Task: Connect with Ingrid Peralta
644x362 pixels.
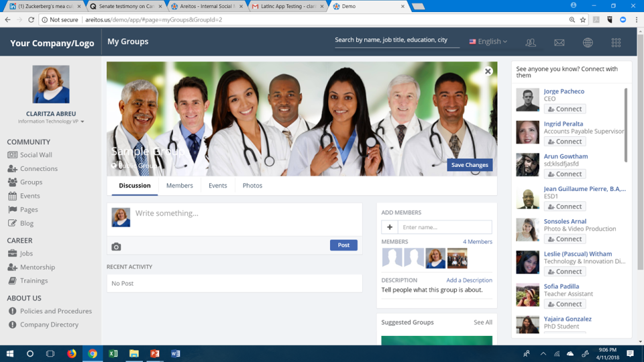Action: pos(565,141)
